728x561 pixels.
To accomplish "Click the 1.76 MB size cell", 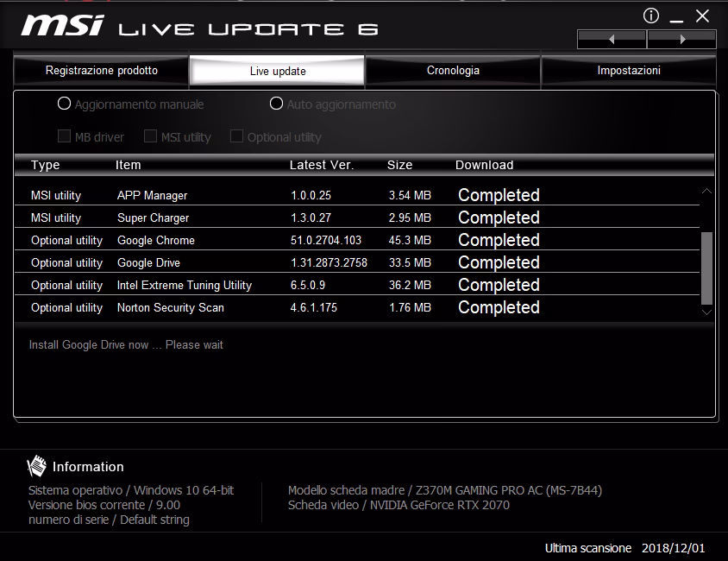I will pos(410,307).
